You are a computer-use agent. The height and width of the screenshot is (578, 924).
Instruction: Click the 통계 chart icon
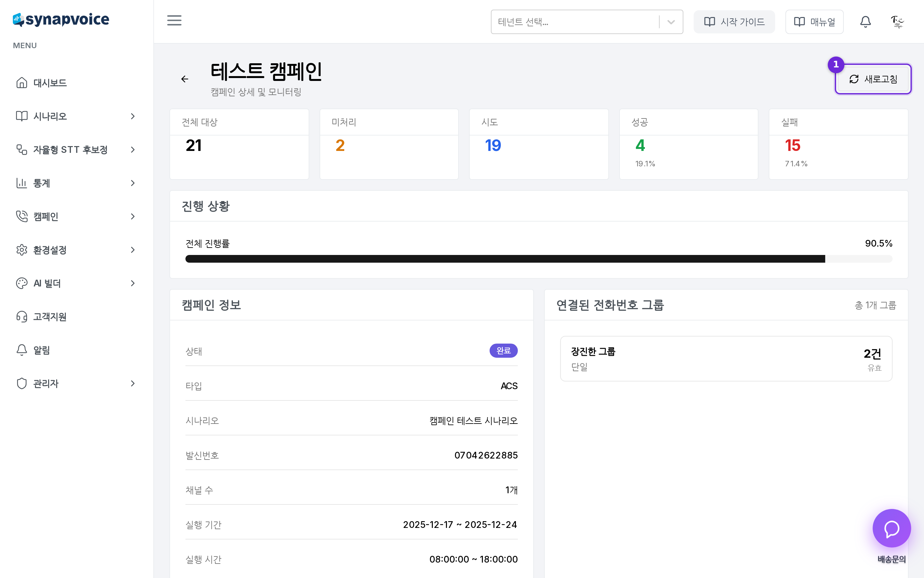tap(22, 183)
